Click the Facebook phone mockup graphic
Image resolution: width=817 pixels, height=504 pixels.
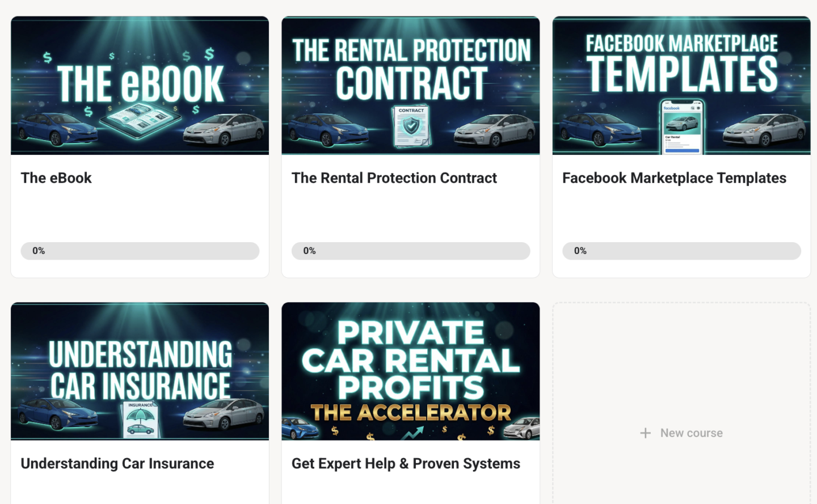(x=681, y=128)
